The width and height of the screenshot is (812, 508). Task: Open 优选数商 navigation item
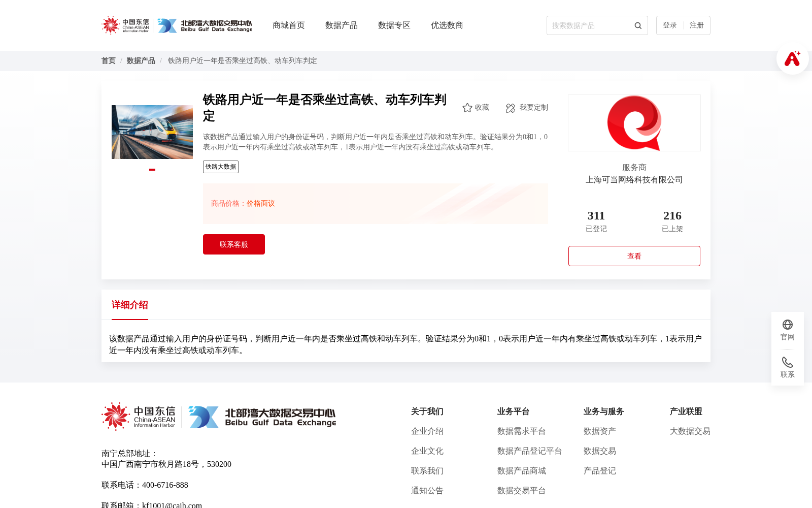click(x=447, y=25)
